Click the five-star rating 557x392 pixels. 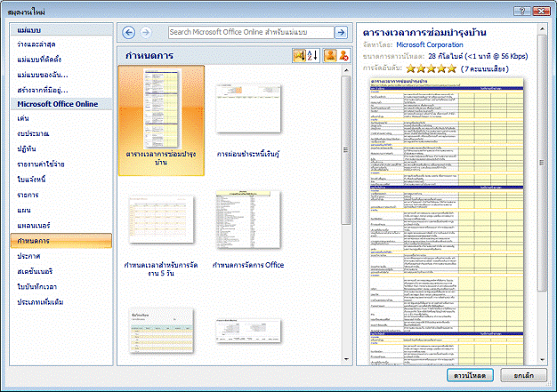(431, 68)
